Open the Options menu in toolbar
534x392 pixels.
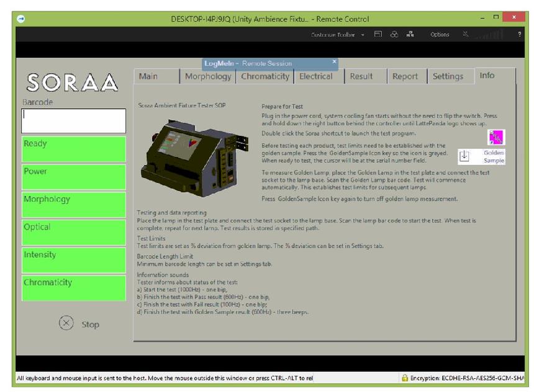click(x=440, y=34)
